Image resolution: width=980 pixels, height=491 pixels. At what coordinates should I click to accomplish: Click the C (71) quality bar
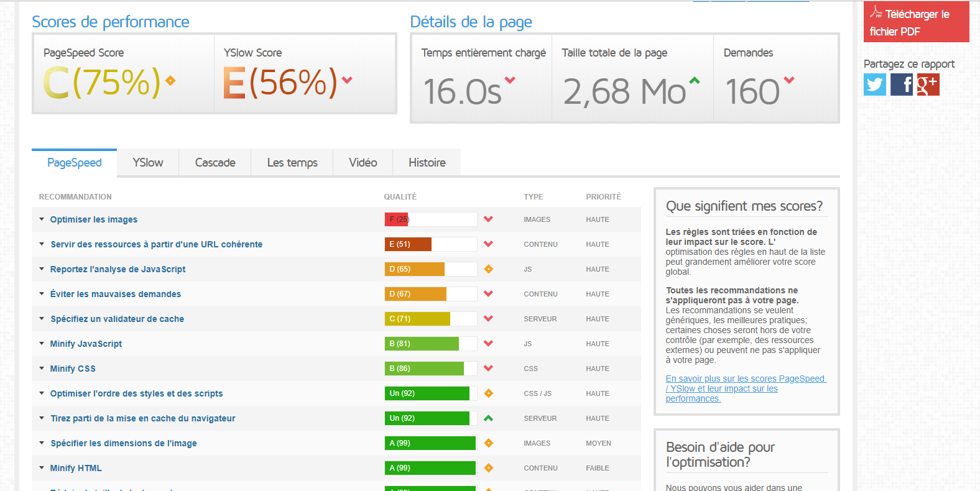pyautogui.click(x=431, y=319)
